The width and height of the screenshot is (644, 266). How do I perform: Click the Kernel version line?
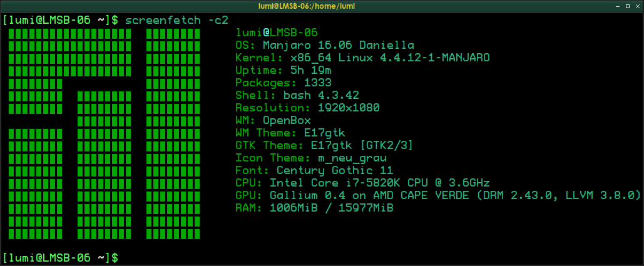(362, 58)
